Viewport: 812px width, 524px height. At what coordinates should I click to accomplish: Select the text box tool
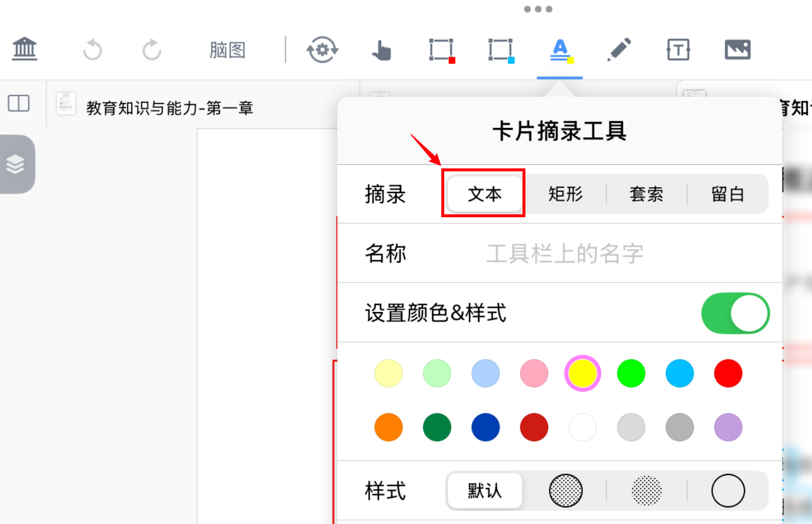678,49
